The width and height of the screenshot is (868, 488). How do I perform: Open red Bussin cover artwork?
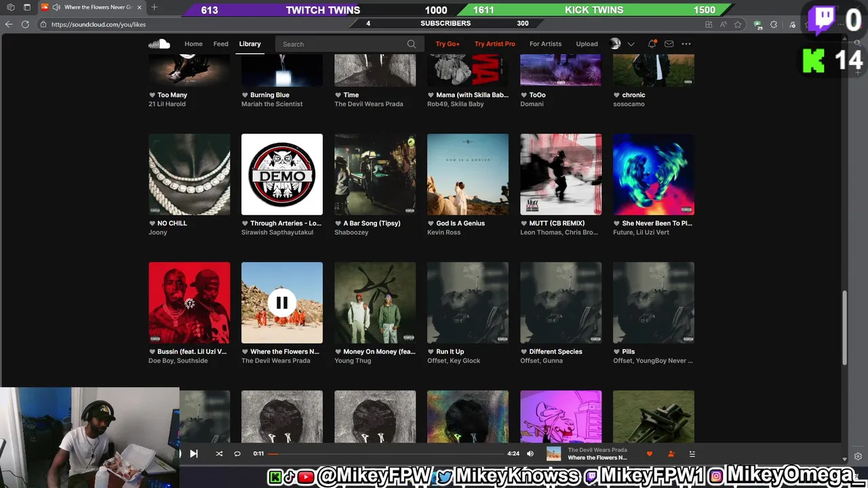(189, 303)
